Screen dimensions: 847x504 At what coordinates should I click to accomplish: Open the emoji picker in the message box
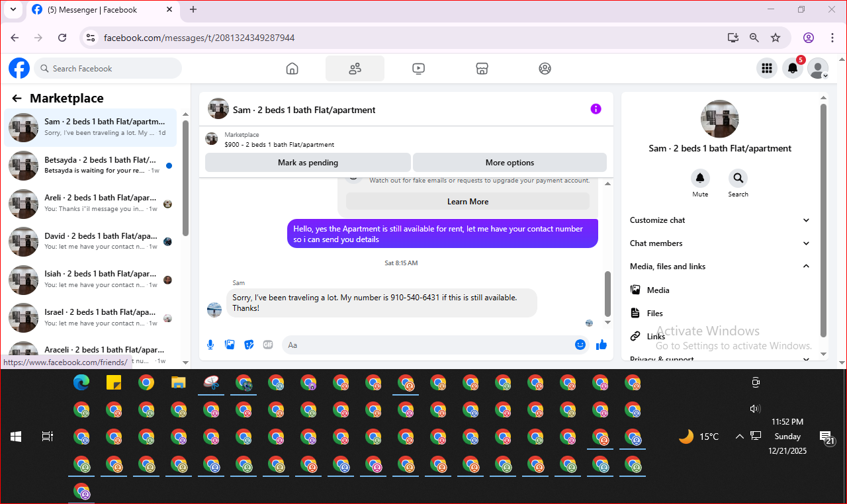(580, 345)
